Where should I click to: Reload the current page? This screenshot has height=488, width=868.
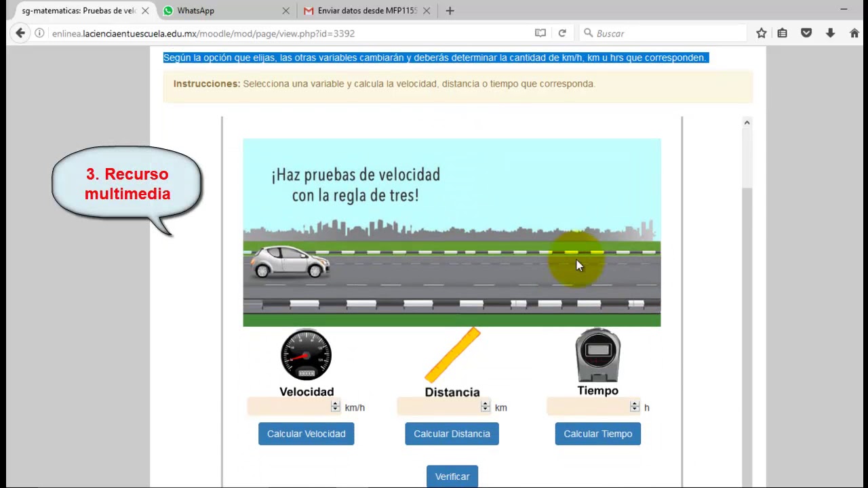pyautogui.click(x=562, y=33)
